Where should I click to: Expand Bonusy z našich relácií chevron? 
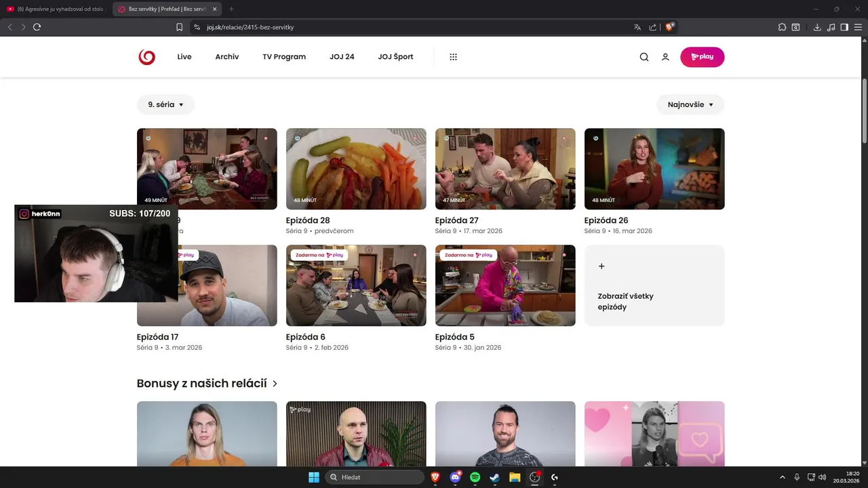click(275, 384)
